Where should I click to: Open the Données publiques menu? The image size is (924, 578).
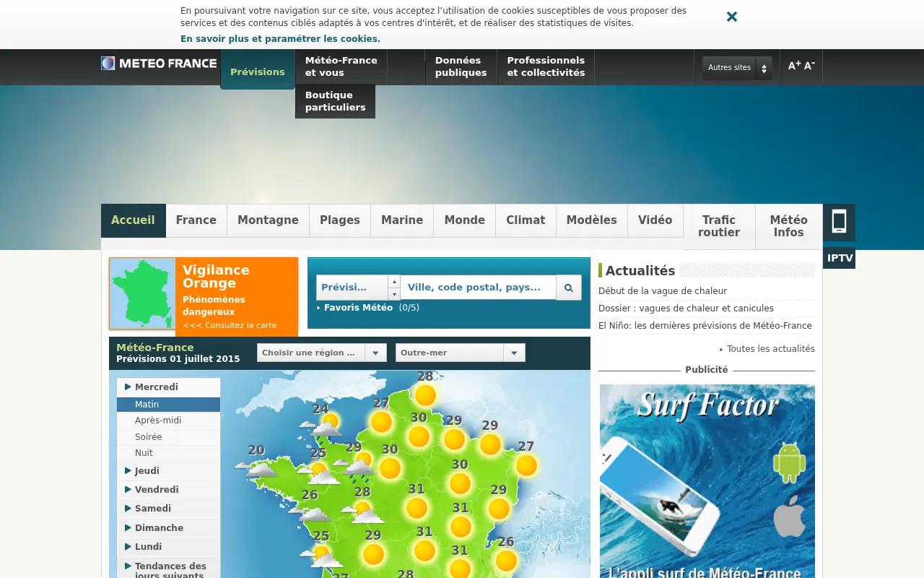pos(461,66)
